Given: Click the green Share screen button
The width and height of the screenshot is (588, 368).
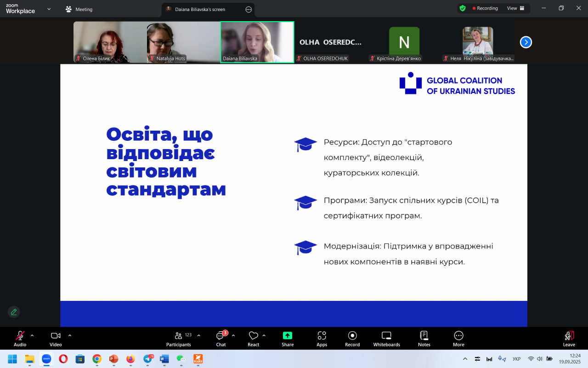Looking at the screenshot, I should click(x=288, y=339).
